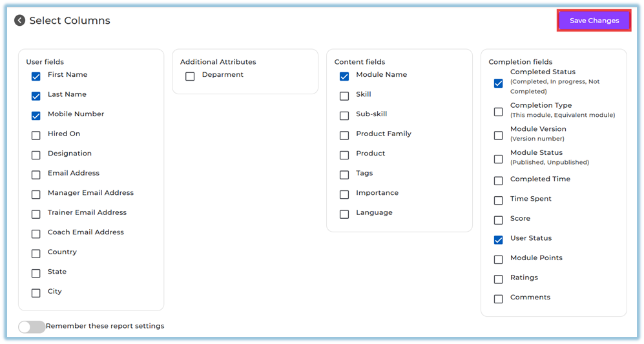Image resolution: width=644 pixels, height=344 pixels.
Task: Disable the User Status checkbox
Action: point(498,240)
